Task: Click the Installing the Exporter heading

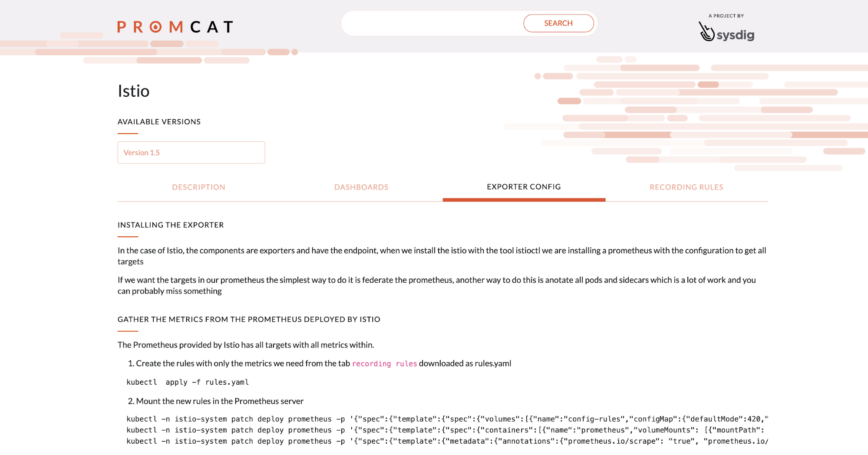Action: point(171,225)
